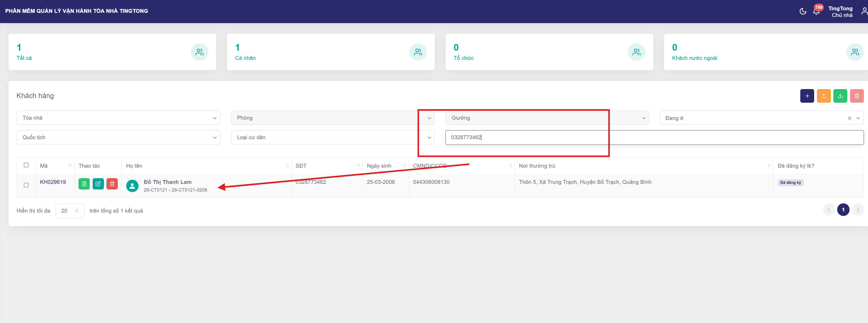This screenshot has height=323, width=868.
Task: Click the orange upload icon button
Action: tap(824, 96)
